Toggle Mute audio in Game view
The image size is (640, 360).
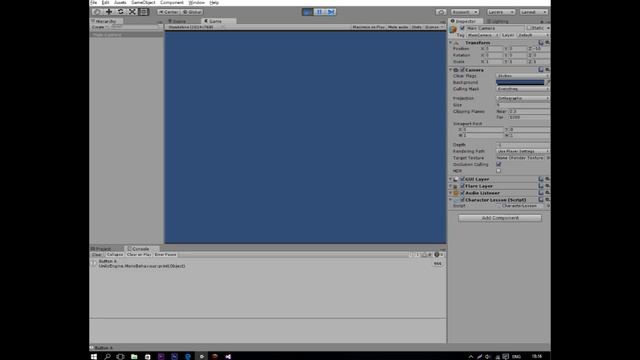coord(398,27)
